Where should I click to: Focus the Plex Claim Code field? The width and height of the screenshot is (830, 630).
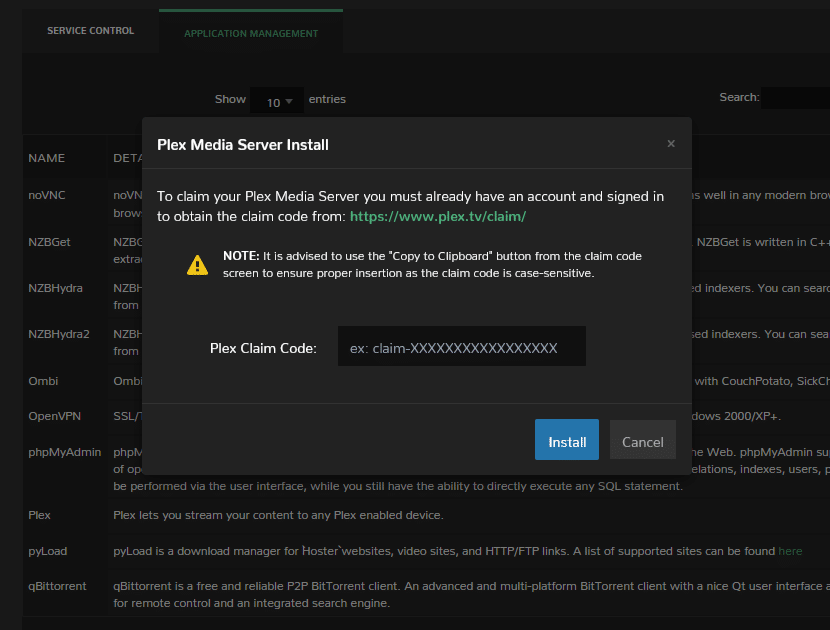click(x=461, y=347)
